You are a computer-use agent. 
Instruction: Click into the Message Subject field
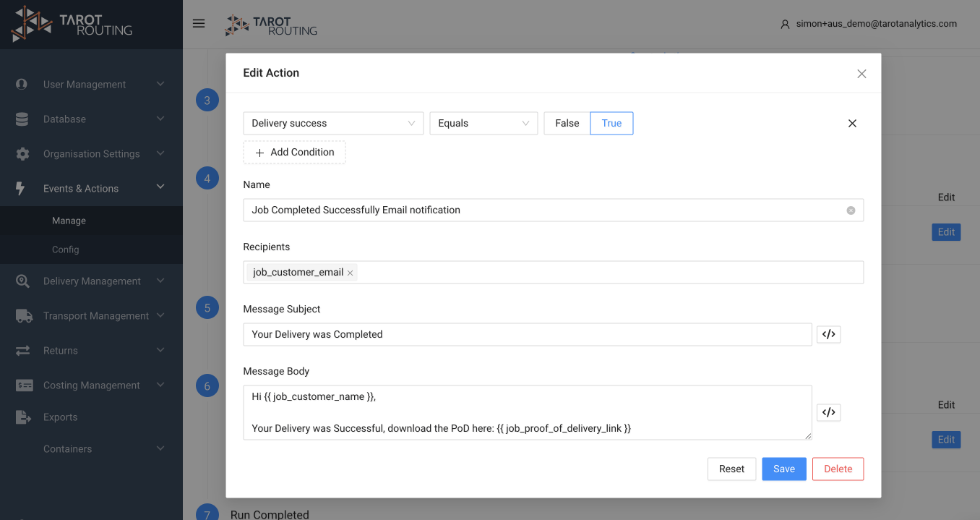[x=528, y=334]
